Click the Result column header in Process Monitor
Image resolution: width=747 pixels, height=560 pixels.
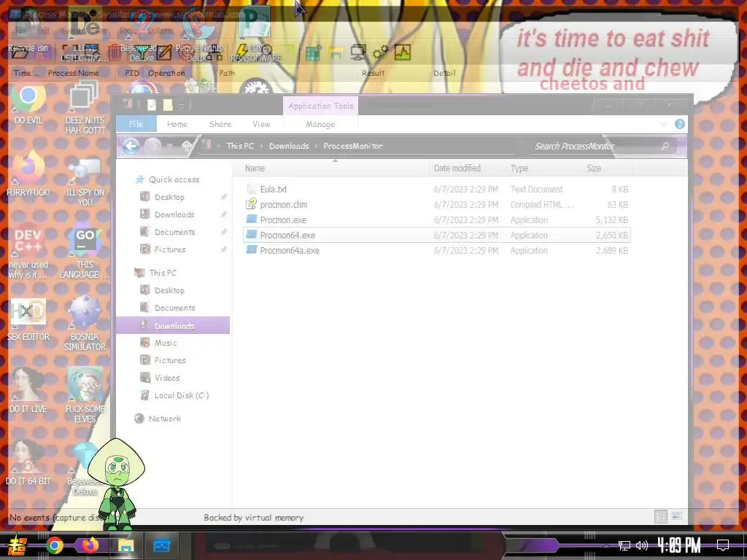coord(373,73)
